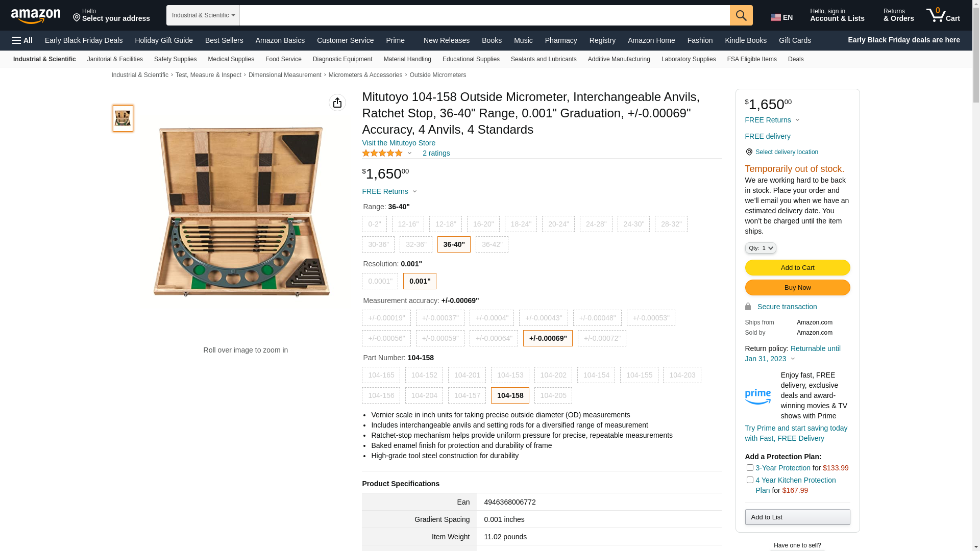Open the Industrial & Scientific search category dropdown
This screenshot has width=980, height=551.
coord(203,15)
